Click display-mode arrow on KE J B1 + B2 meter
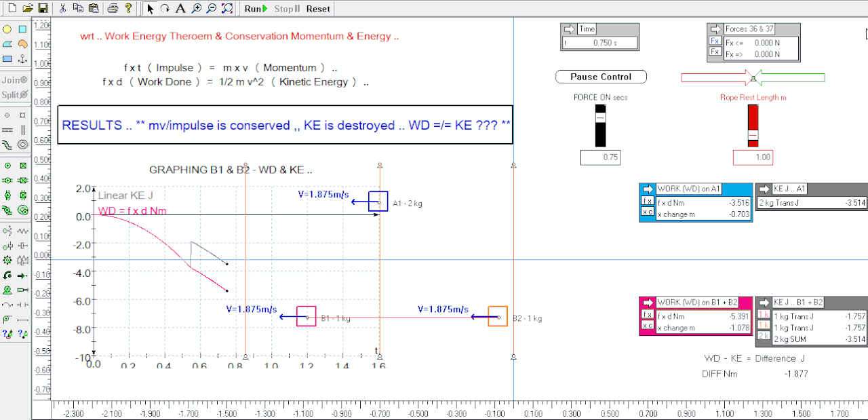 pyautogui.click(x=764, y=303)
